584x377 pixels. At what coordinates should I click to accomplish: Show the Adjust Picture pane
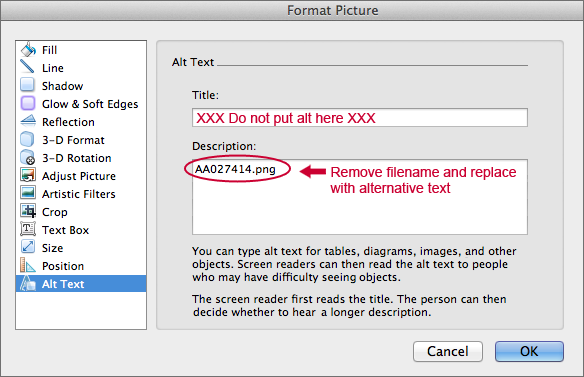pyautogui.click(x=81, y=176)
